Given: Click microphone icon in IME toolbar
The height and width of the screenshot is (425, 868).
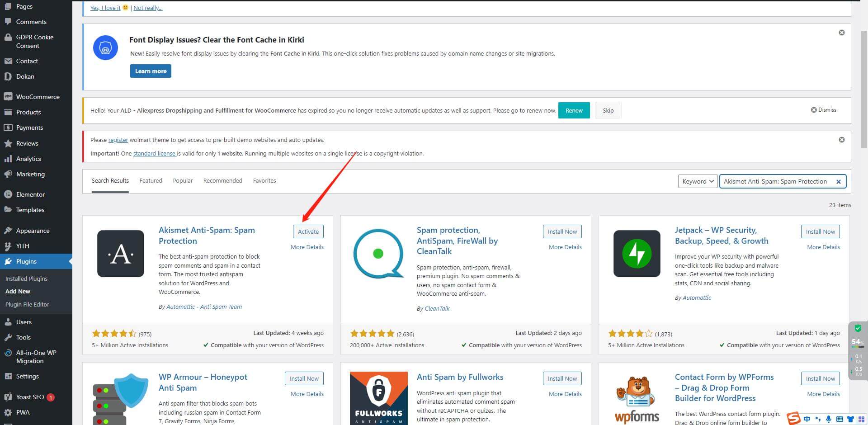Looking at the screenshot, I should (x=829, y=419).
